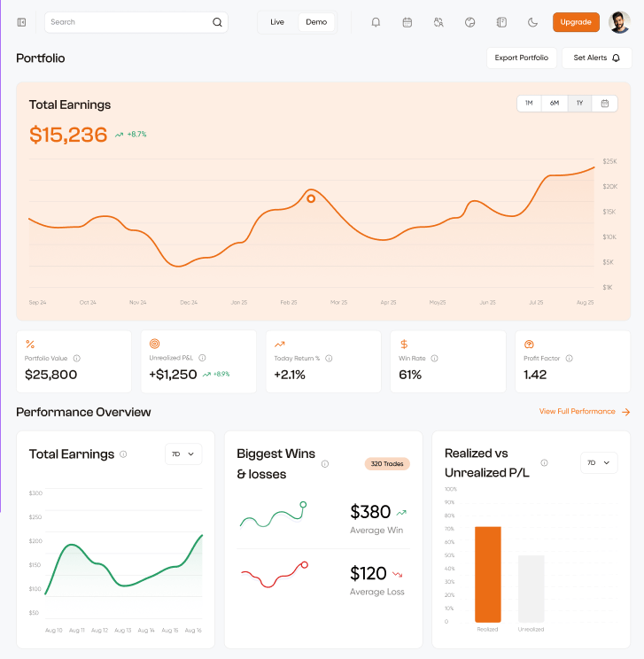Click the dollar icon on Win Rate card
Viewport: 644px width, 659px height.
coord(404,345)
